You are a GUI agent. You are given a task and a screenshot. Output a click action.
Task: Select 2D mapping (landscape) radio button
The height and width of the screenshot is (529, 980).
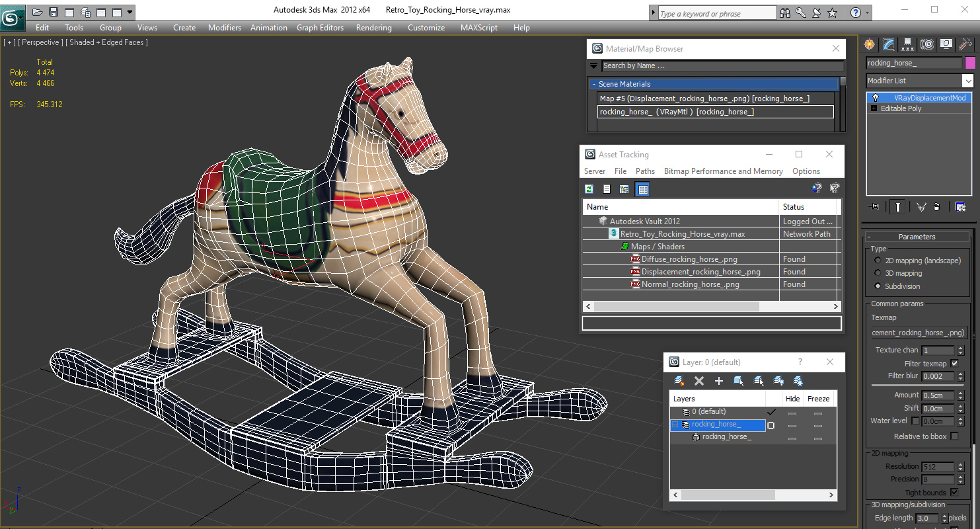pyautogui.click(x=878, y=261)
